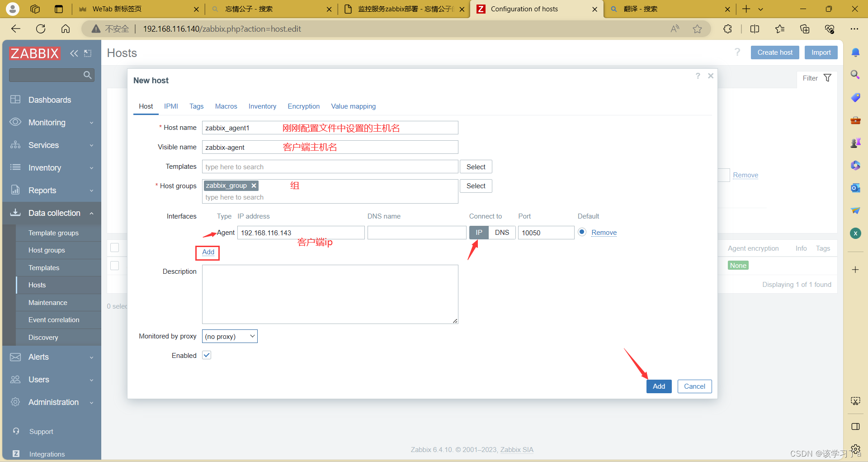Click the Data collection download icon

click(15, 213)
